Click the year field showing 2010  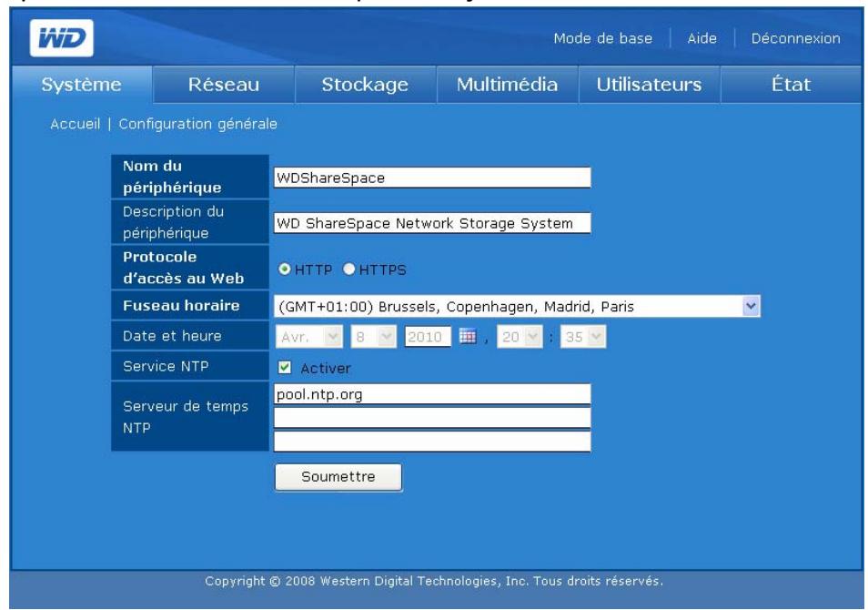pos(428,337)
